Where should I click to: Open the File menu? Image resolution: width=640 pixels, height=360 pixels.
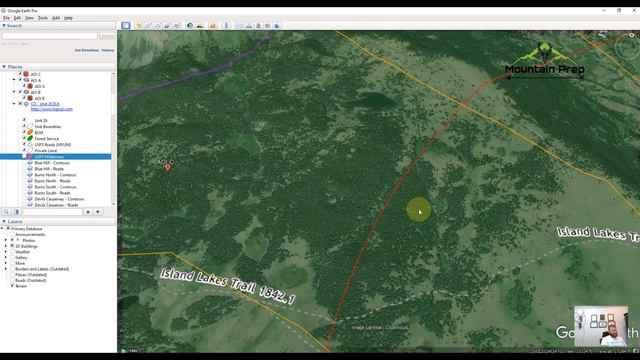[x=6, y=18]
